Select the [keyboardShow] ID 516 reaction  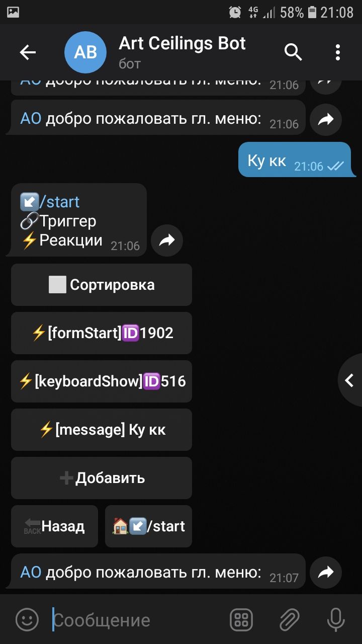point(102,381)
